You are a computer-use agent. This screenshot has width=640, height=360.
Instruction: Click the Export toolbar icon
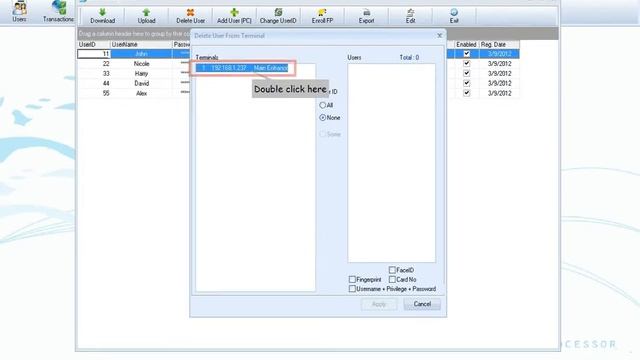point(366,13)
